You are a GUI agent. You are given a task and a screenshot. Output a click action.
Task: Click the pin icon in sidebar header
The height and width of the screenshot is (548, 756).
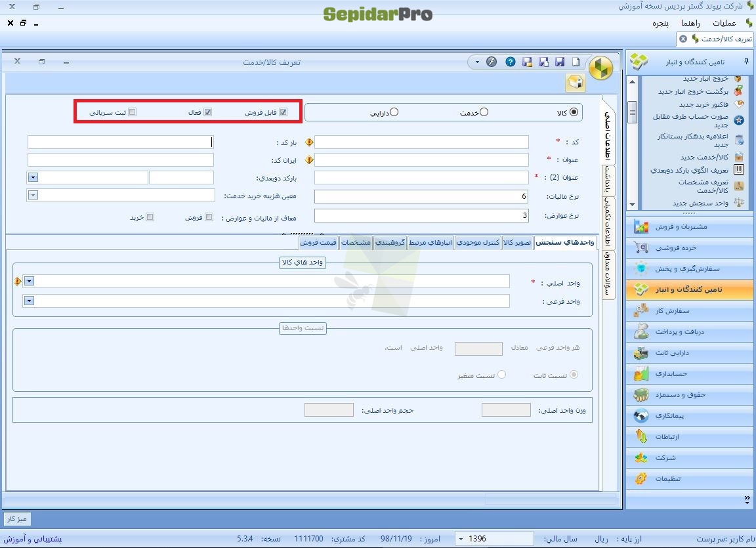(x=746, y=62)
